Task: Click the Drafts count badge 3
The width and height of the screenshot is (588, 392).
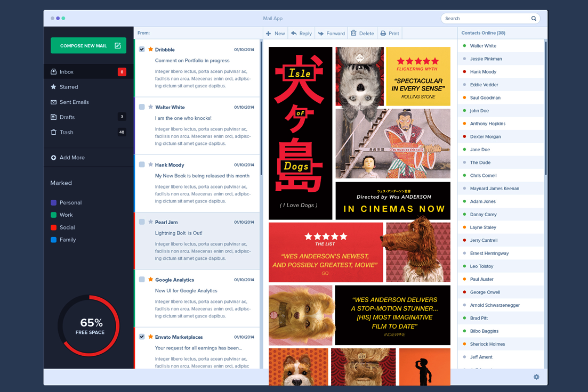Action: tap(122, 117)
